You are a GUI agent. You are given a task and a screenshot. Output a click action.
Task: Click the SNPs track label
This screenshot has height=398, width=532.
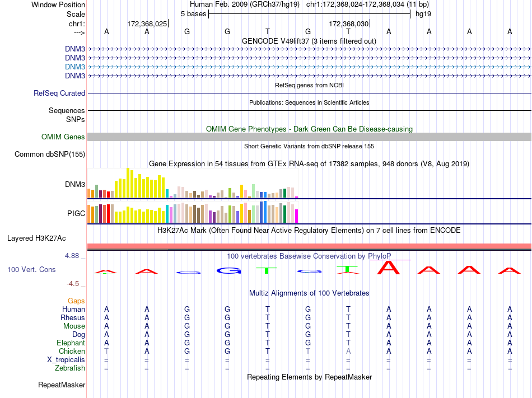(76, 119)
